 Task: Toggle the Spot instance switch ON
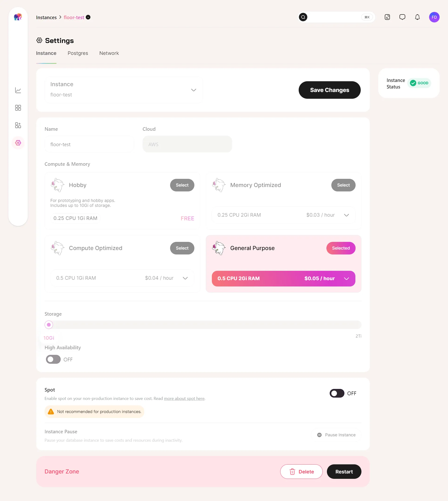pyautogui.click(x=337, y=393)
